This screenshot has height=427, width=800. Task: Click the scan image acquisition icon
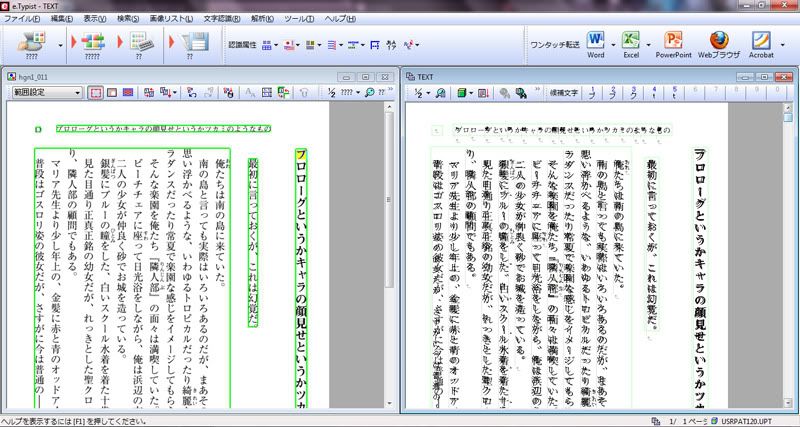(x=32, y=40)
